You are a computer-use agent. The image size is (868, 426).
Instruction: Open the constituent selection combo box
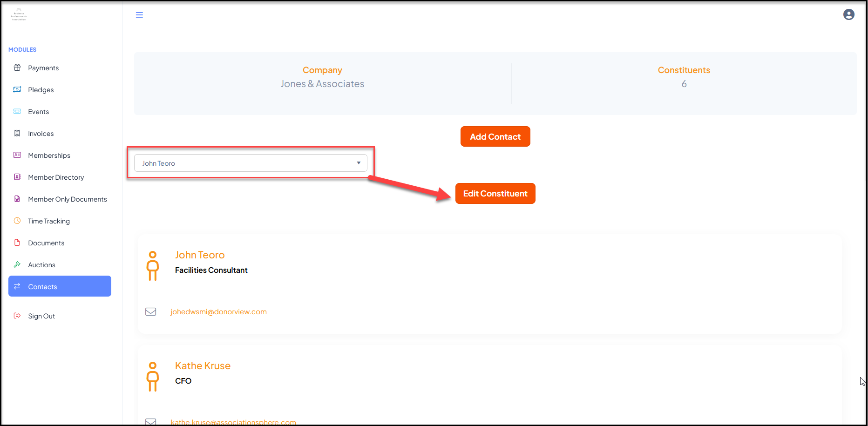(x=251, y=163)
